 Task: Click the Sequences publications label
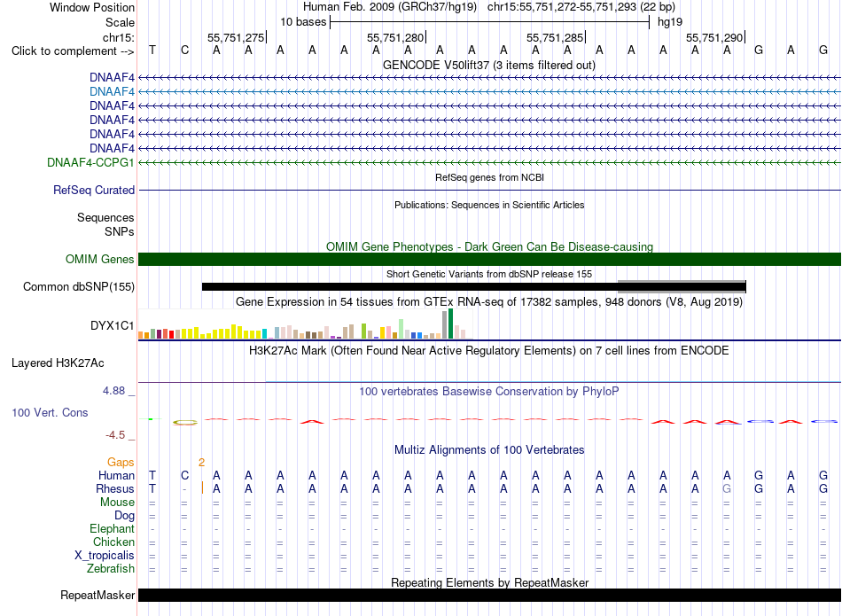[x=105, y=217]
